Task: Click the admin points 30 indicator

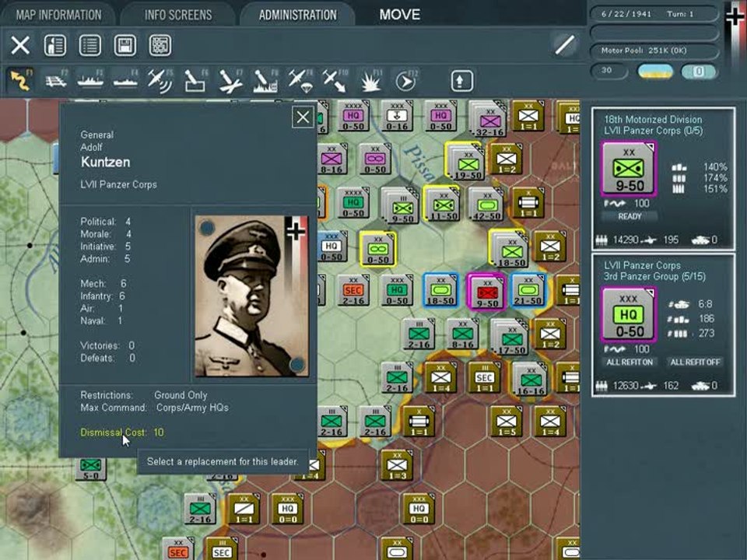Action: click(x=608, y=71)
